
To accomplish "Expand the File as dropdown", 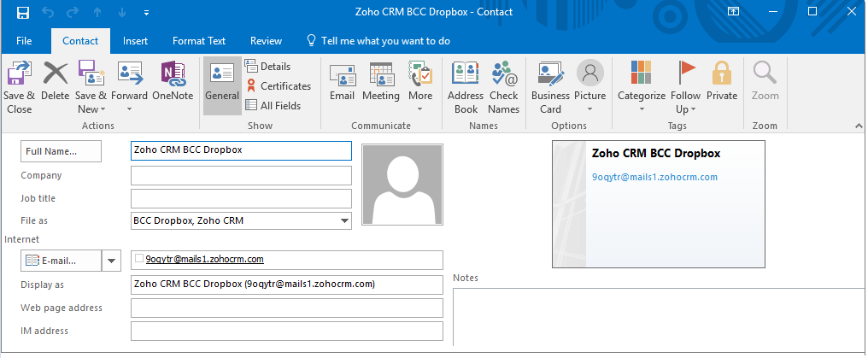I will 344,221.
